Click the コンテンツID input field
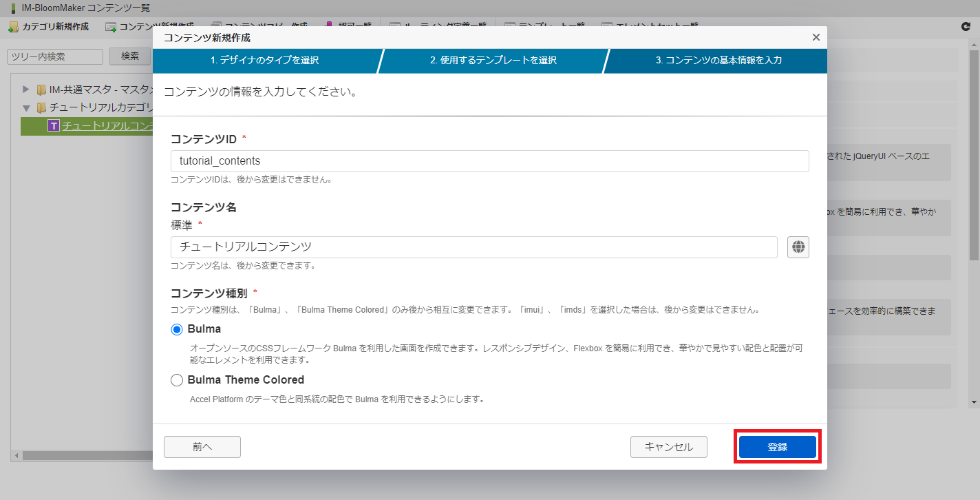Viewport: 980px width, 500px height. coord(489,161)
